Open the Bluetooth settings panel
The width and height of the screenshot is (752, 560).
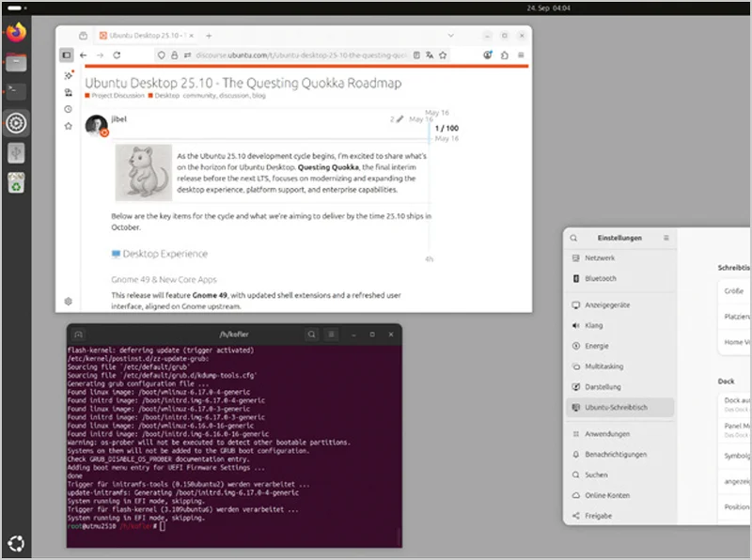(601, 279)
